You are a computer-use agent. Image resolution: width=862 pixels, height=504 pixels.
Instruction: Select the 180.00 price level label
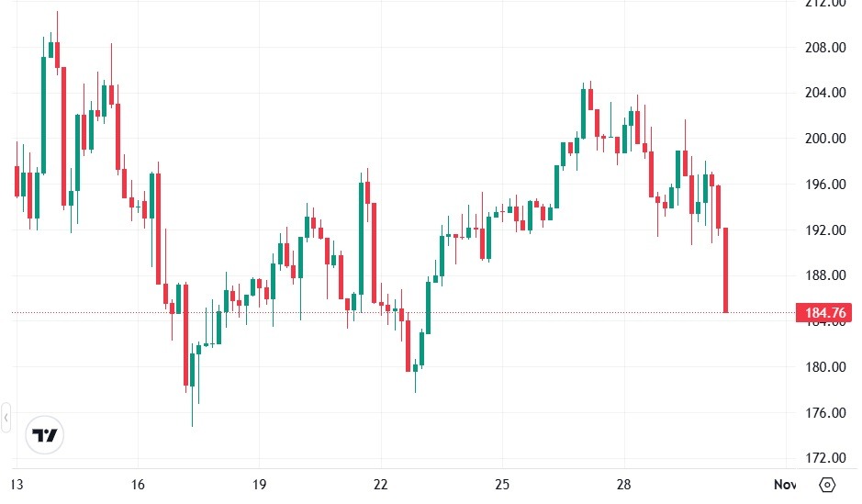pyautogui.click(x=824, y=367)
